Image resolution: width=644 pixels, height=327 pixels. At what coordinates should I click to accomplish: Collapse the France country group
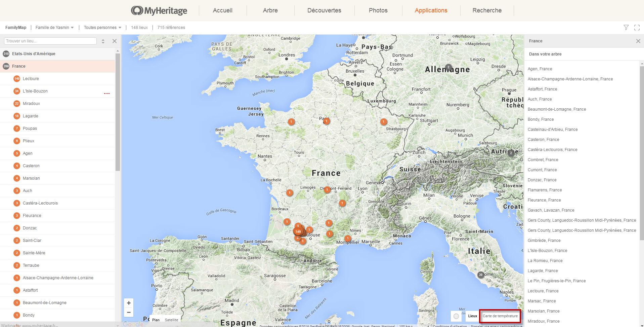pyautogui.click(x=57, y=66)
